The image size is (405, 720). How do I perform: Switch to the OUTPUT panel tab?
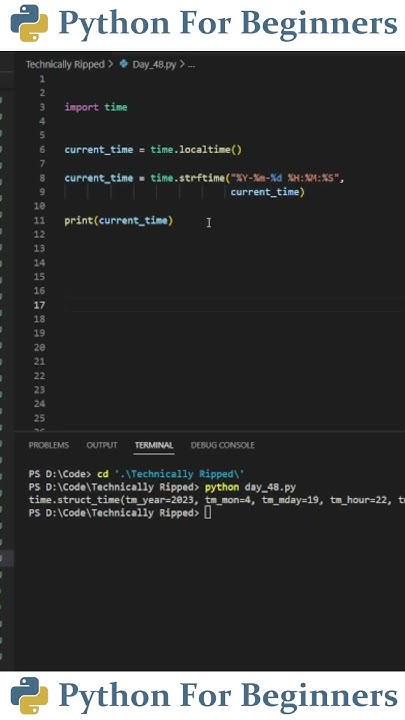click(102, 445)
